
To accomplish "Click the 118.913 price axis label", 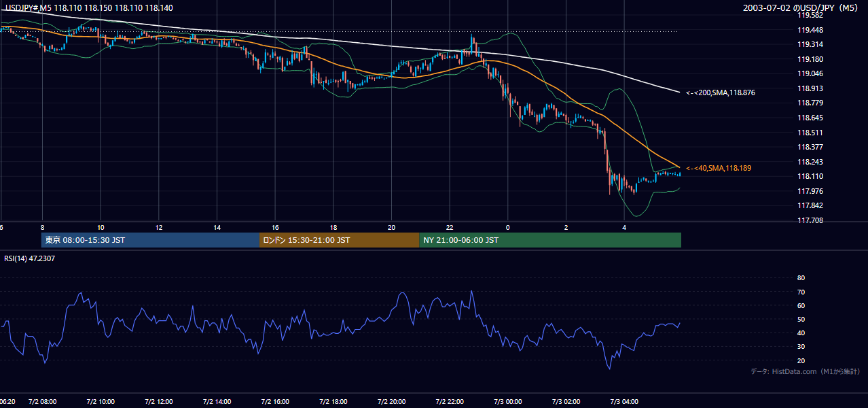I will 810,88.
